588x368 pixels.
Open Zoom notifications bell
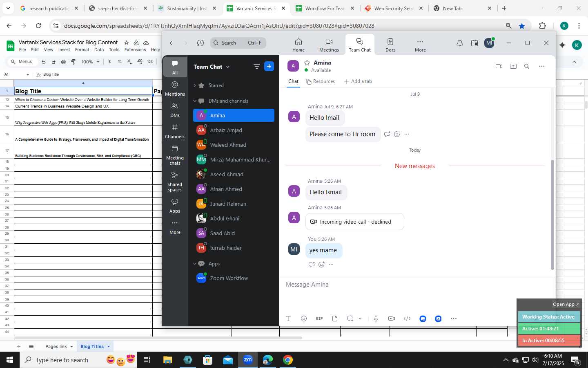(460, 43)
